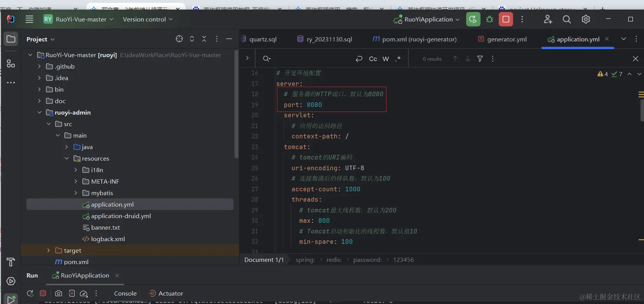
Task: Click the Debug bug icon
Action: pyautogui.click(x=490, y=20)
